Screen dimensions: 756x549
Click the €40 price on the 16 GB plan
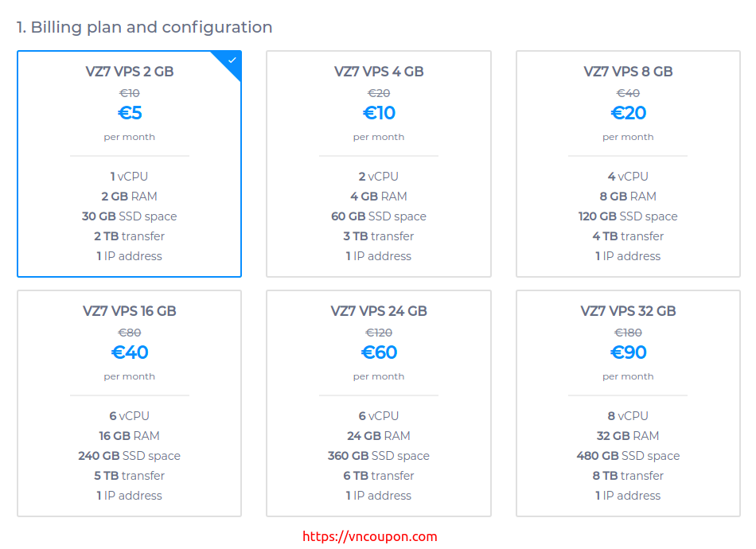tap(130, 352)
